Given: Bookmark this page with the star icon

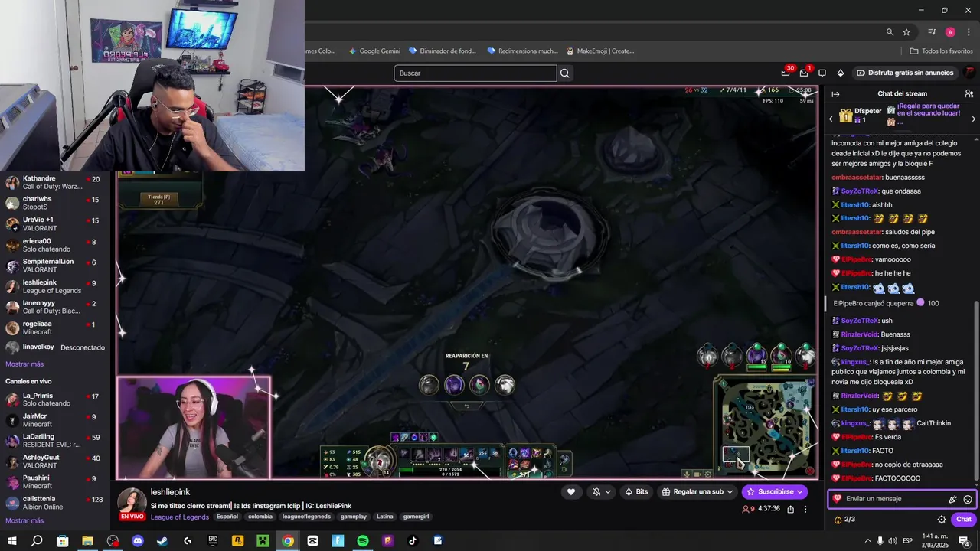Looking at the screenshot, I should click(906, 32).
